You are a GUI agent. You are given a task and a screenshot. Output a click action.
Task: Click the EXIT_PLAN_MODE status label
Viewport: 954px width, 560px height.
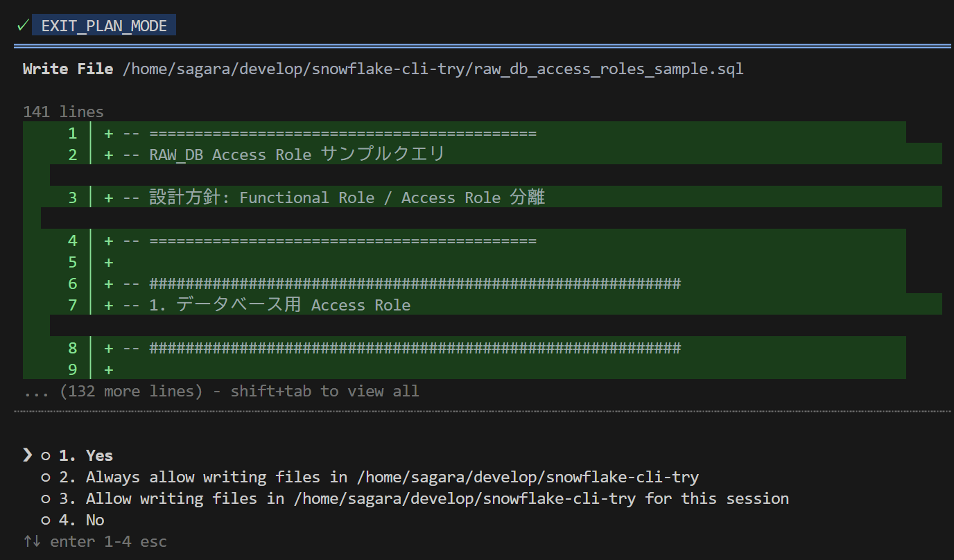point(104,26)
